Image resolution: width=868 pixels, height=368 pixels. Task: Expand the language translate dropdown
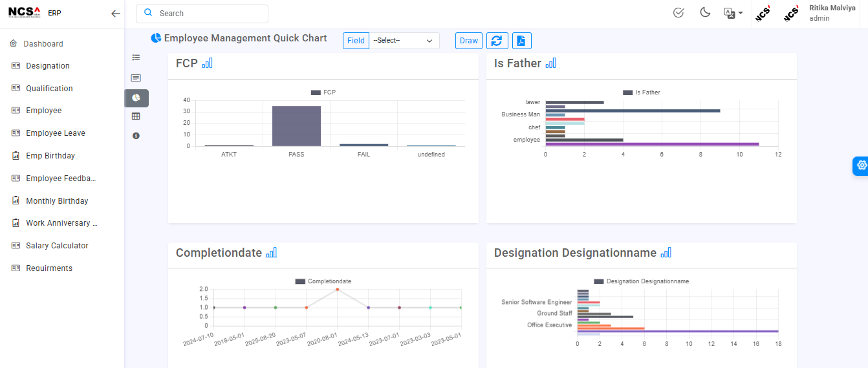point(733,13)
